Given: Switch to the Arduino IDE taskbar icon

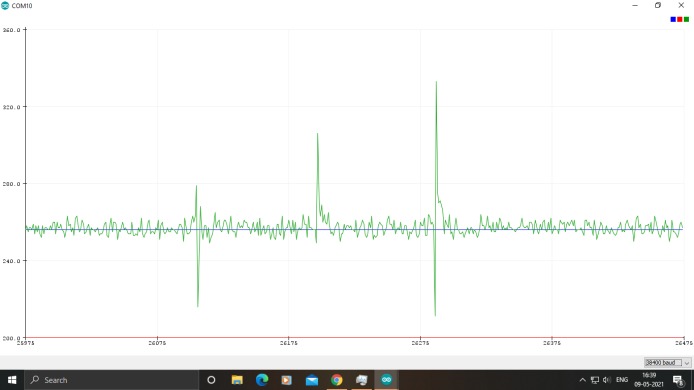Looking at the screenshot, I should point(386,380).
